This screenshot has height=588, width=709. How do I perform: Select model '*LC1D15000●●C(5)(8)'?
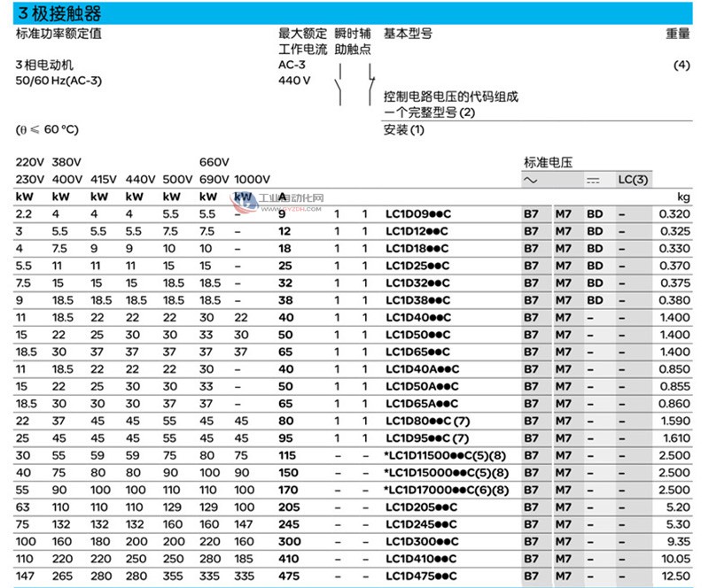(447, 473)
